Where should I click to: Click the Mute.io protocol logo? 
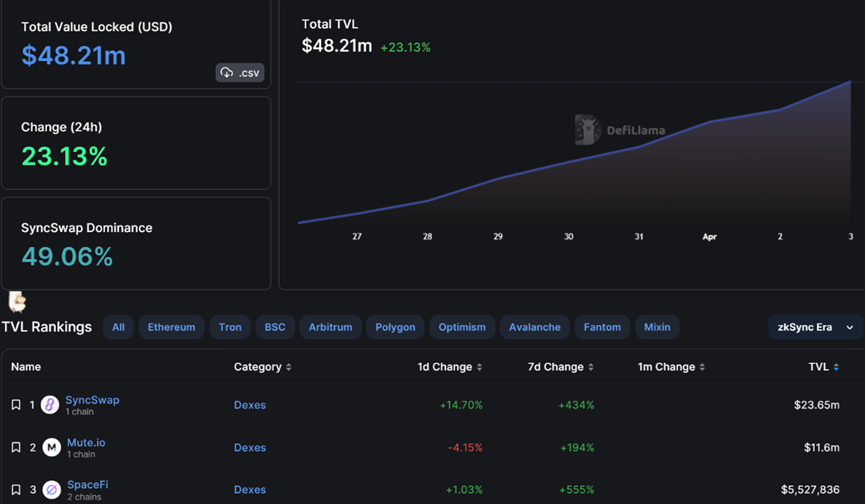point(51,447)
